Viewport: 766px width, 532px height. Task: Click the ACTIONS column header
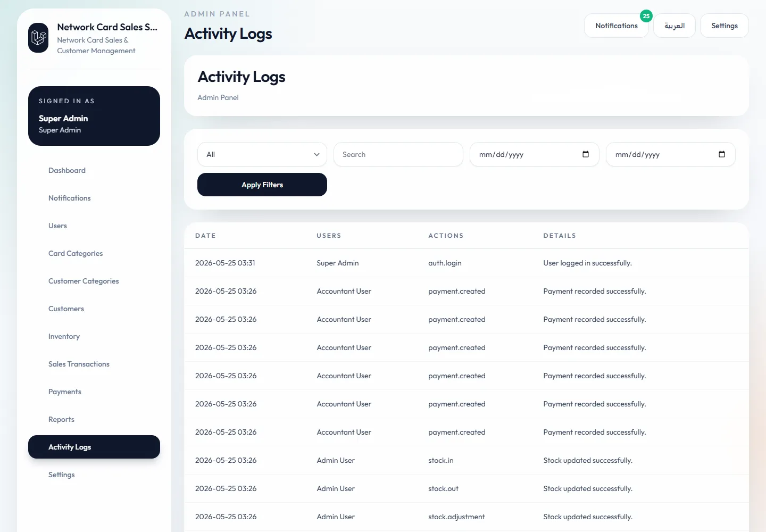click(x=446, y=236)
